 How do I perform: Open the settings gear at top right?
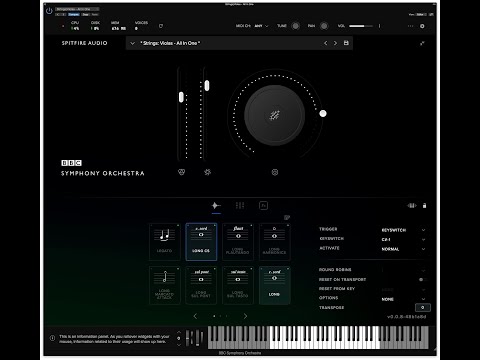click(x=422, y=26)
